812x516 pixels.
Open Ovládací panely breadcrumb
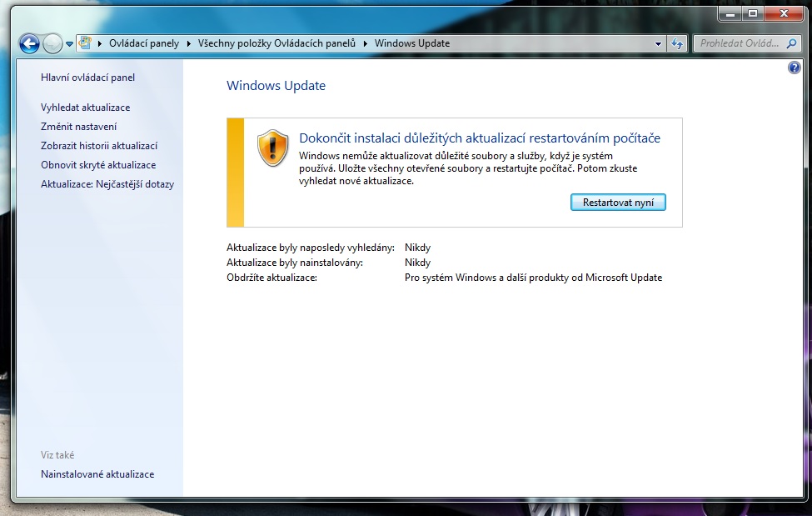tap(144, 43)
